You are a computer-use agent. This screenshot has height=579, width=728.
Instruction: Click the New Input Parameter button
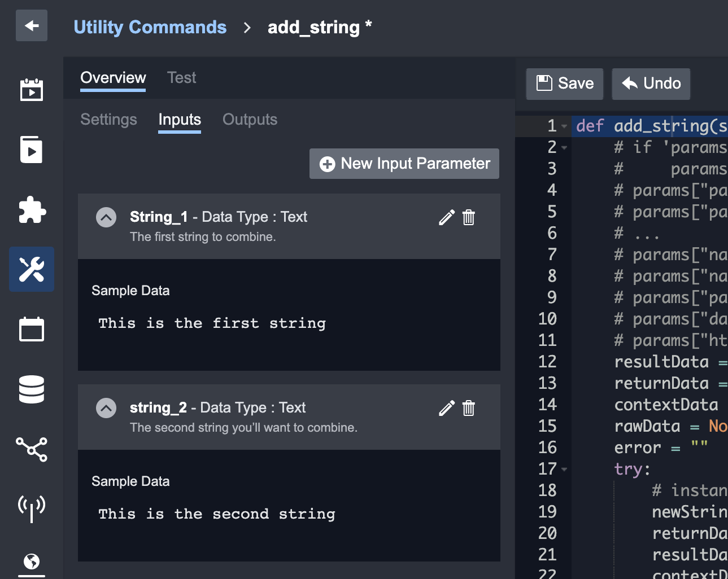click(404, 164)
